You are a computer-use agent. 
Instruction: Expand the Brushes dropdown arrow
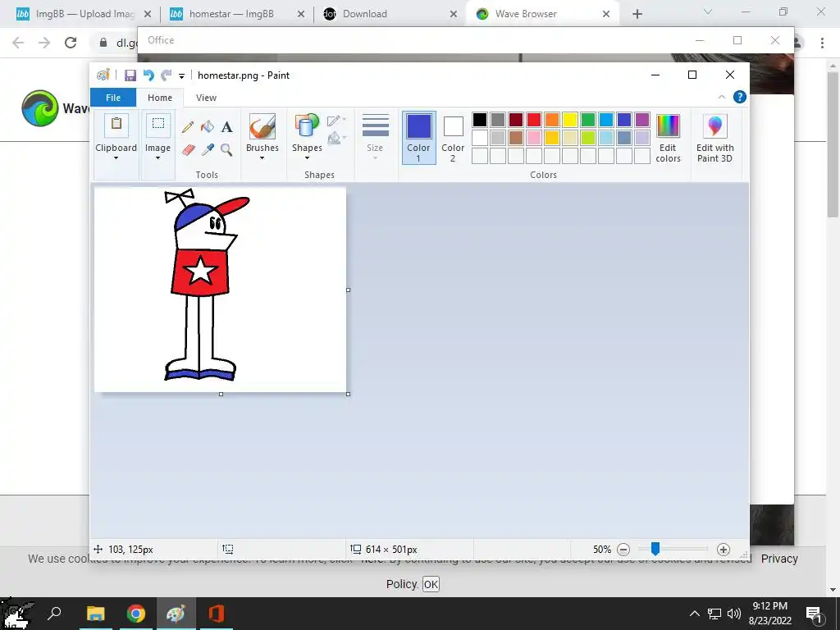(262, 158)
